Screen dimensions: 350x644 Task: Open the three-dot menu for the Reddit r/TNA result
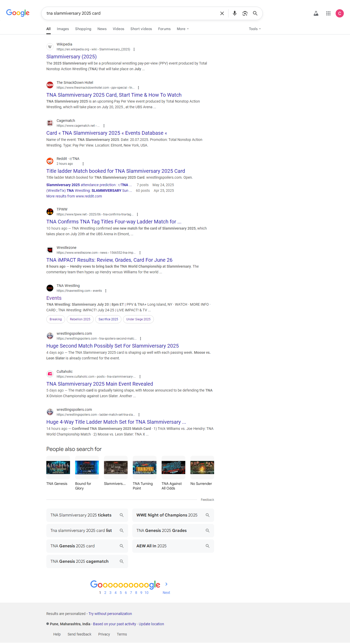(x=83, y=164)
